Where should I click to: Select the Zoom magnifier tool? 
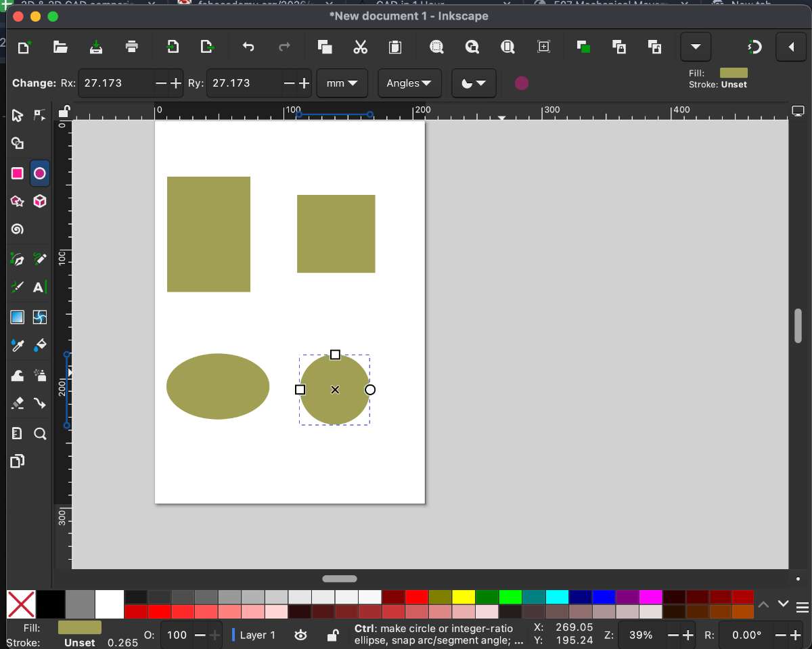pyautogui.click(x=40, y=434)
